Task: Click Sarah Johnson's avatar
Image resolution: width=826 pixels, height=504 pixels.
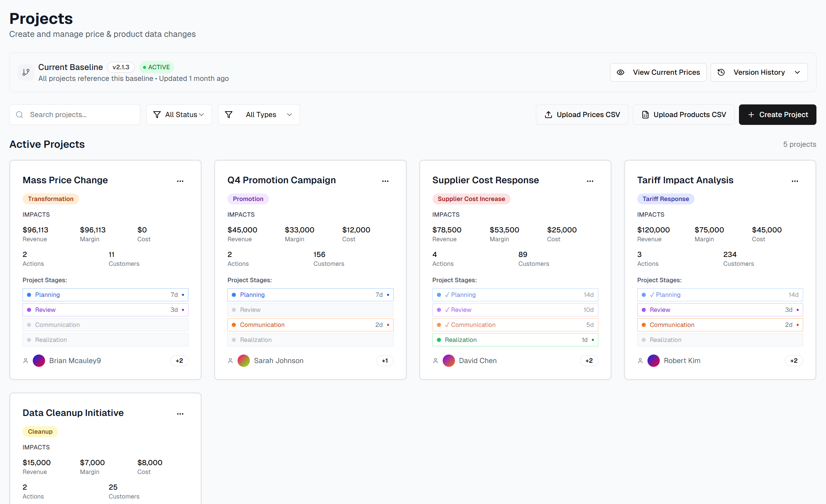Action: tap(244, 361)
